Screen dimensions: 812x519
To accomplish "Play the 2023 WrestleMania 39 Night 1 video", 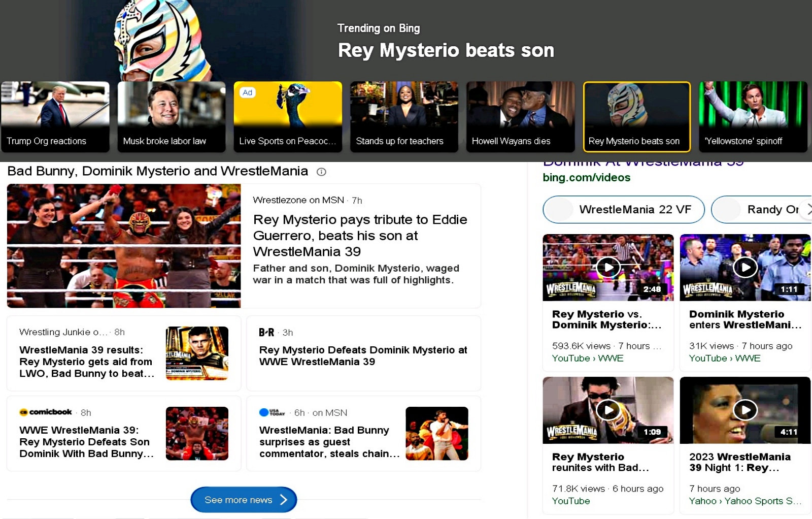I will click(745, 410).
